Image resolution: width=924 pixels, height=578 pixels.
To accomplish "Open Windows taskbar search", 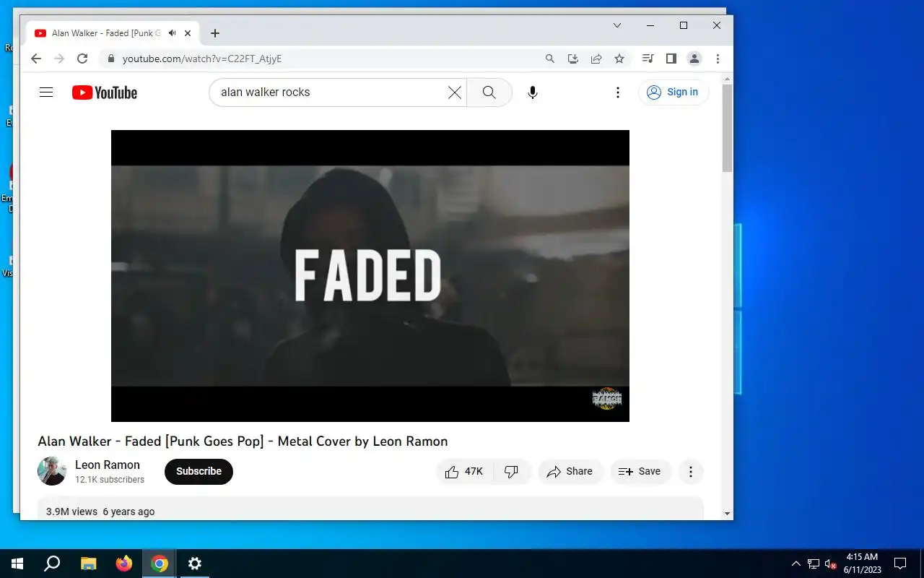I will (52, 564).
